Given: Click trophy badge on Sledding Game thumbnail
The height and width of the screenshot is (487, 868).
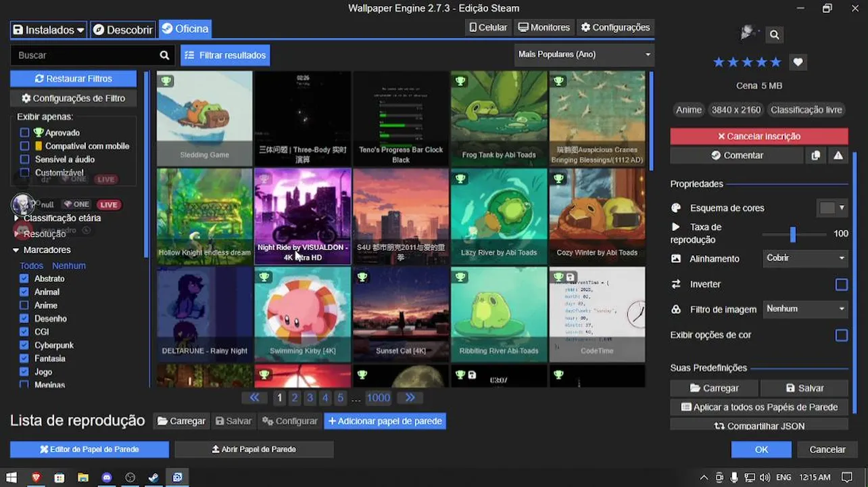Looking at the screenshot, I should [x=166, y=81].
